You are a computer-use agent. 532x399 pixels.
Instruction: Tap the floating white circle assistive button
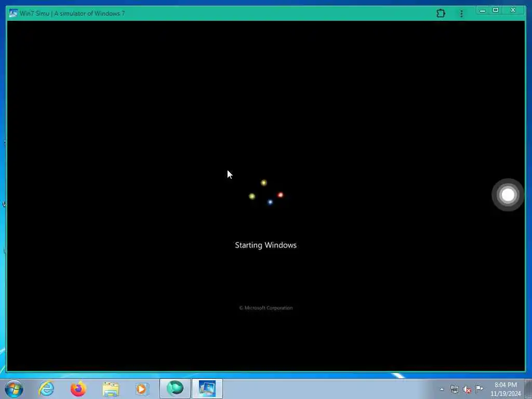coord(508,195)
